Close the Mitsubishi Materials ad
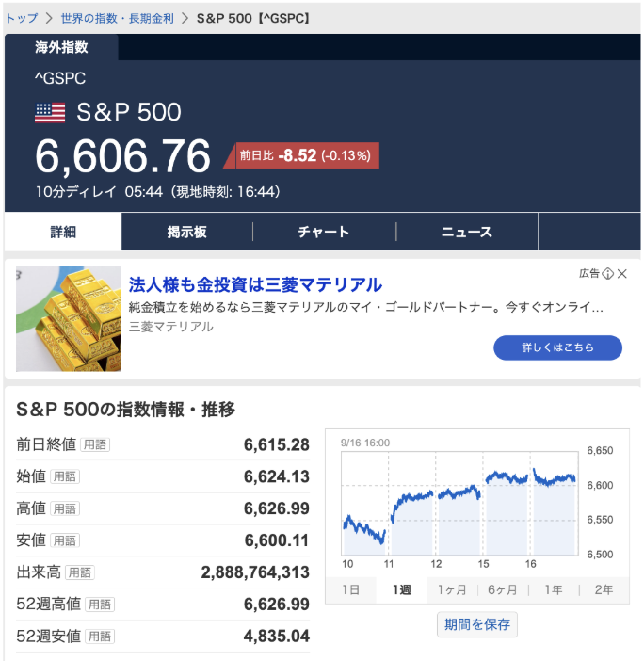 623,273
